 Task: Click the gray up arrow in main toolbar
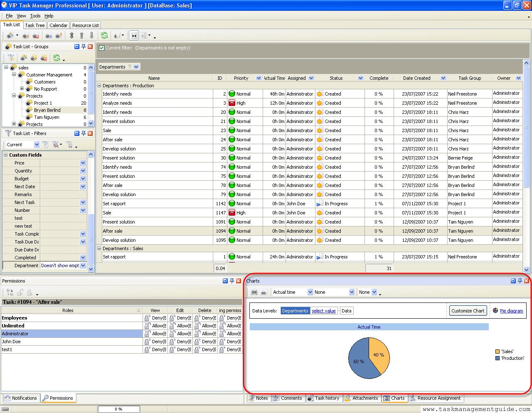tap(81, 36)
